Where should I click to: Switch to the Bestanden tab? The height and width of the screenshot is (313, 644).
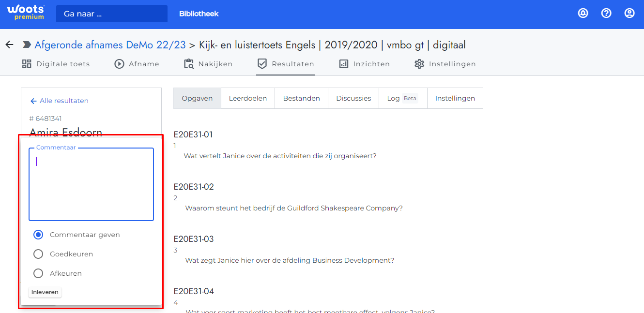click(x=301, y=98)
